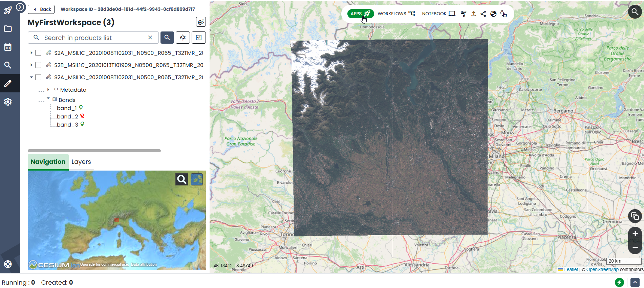Click the satellite icon of S2B_MSIL1C product
The height and width of the screenshot is (288, 644).
click(x=49, y=65)
